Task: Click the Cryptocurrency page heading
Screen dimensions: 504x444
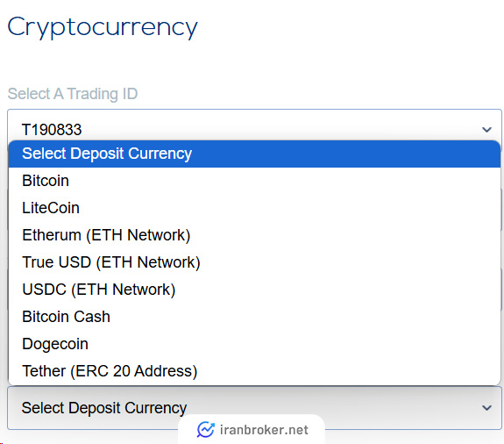Action: pos(103,28)
